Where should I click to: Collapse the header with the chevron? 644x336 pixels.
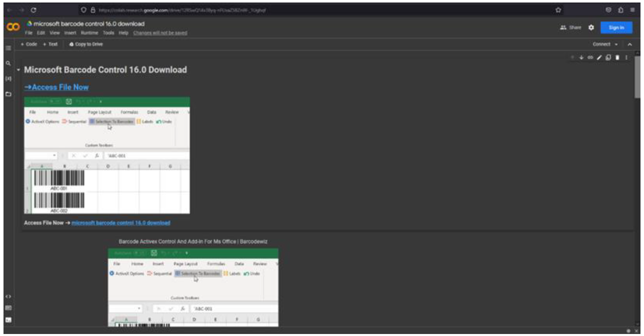[x=630, y=44]
